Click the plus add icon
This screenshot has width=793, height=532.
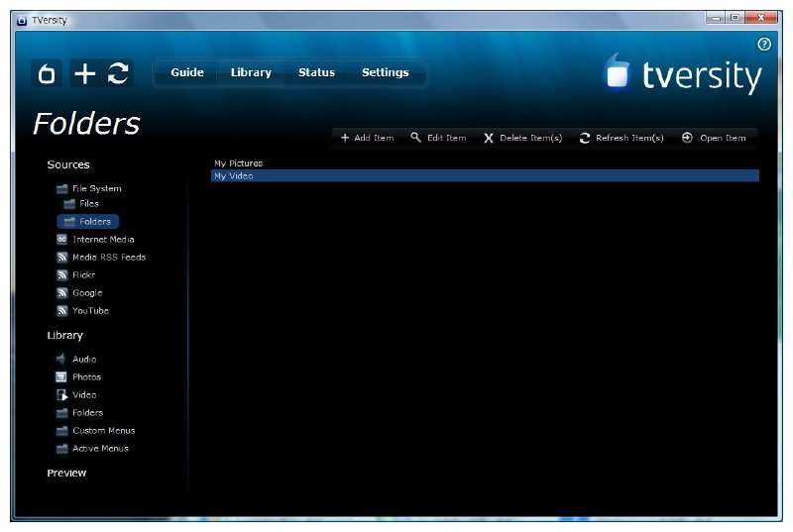[x=85, y=73]
